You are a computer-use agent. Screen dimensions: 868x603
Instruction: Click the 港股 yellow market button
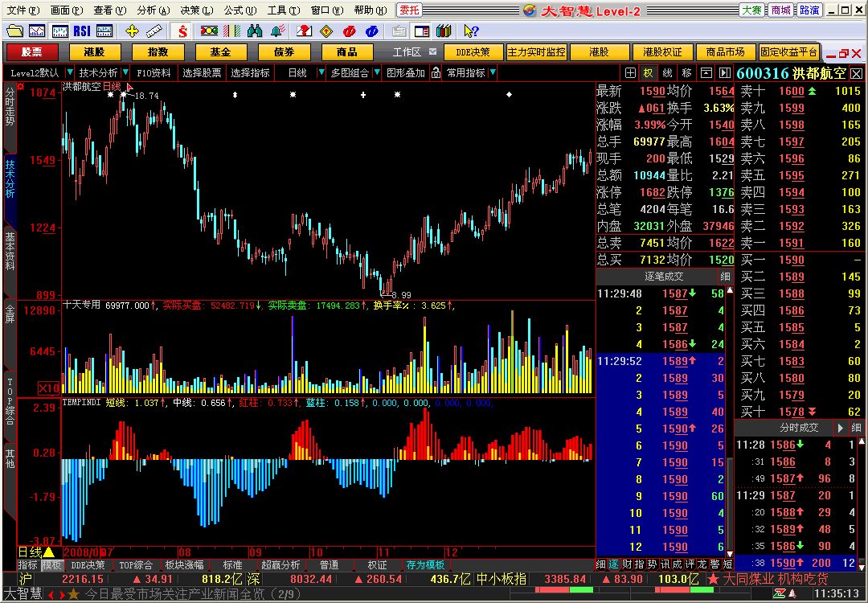(95, 52)
